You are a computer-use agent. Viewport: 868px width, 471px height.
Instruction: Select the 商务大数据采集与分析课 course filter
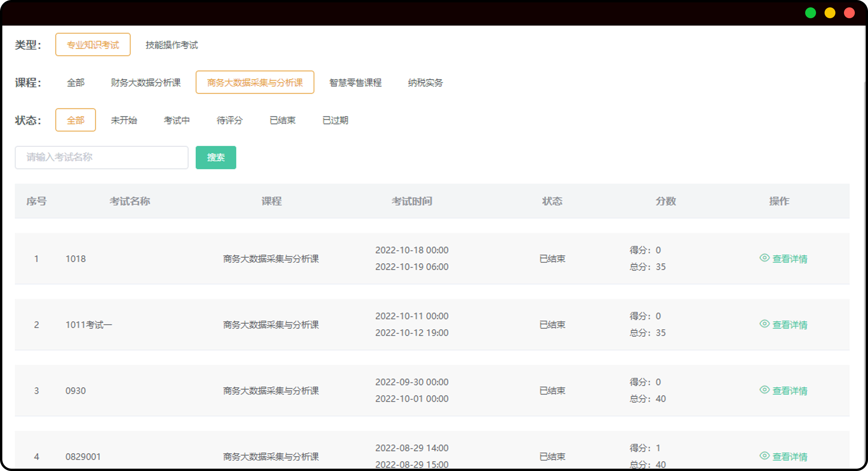tap(255, 82)
